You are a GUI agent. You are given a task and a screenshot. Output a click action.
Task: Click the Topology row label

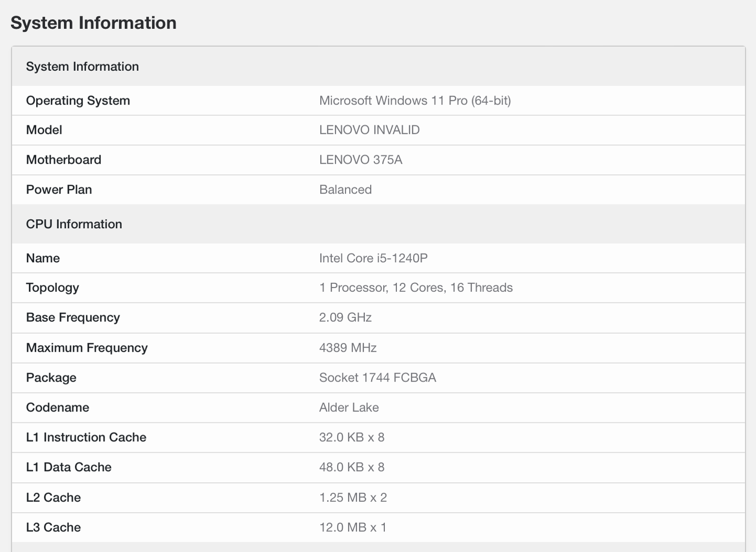coord(52,288)
